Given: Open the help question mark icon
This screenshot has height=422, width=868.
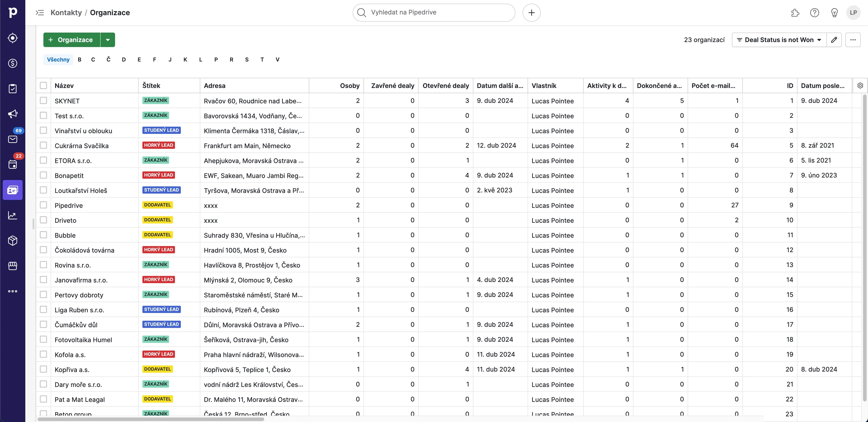Looking at the screenshot, I should (814, 12).
